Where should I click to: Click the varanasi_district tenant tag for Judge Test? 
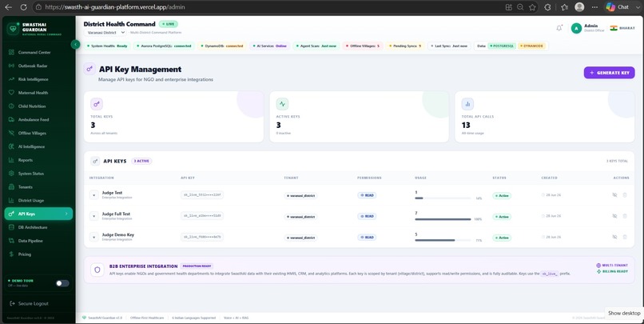coord(300,196)
